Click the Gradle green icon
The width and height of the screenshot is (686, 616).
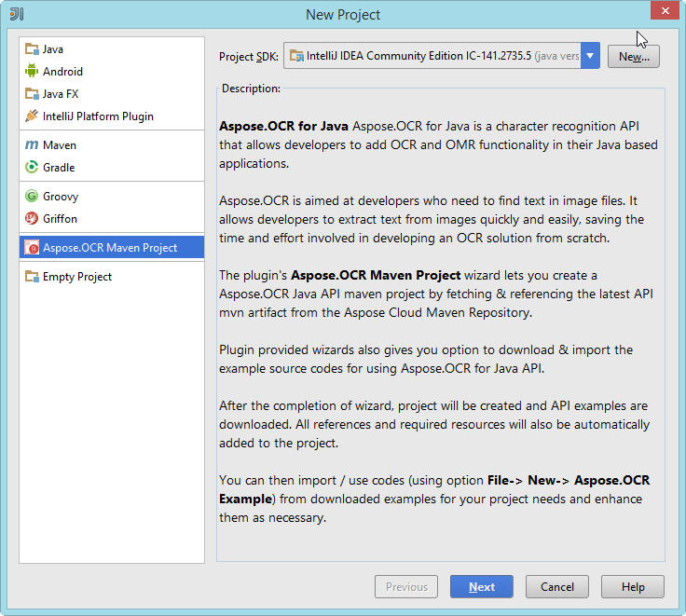click(32, 168)
